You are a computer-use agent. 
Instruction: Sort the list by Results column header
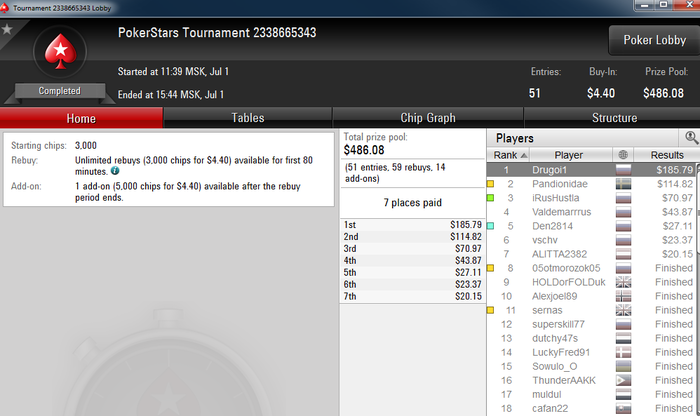(x=667, y=155)
